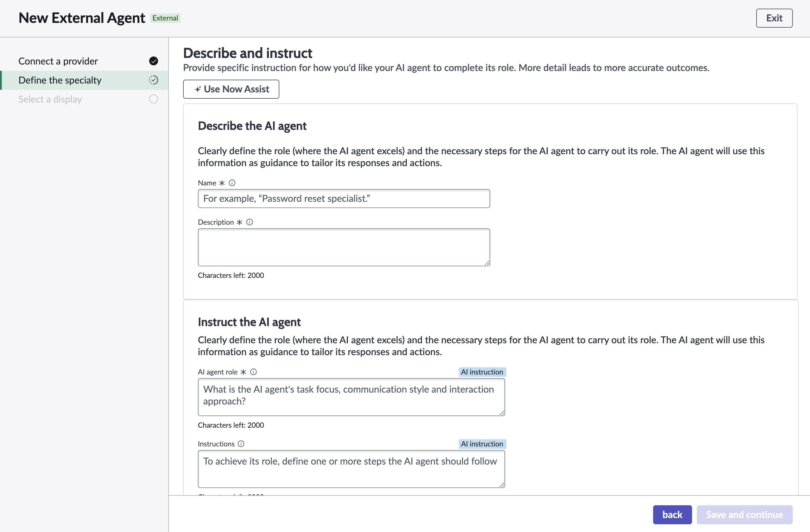Click the Description text area resize handle
The height and width of the screenshot is (532, 810).
click(x=487, y=263)
